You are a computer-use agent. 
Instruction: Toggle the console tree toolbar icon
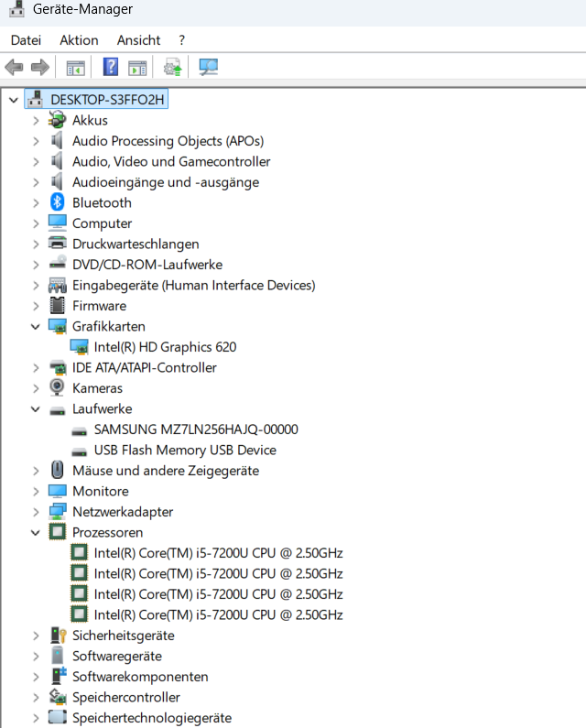pos(76,68)
